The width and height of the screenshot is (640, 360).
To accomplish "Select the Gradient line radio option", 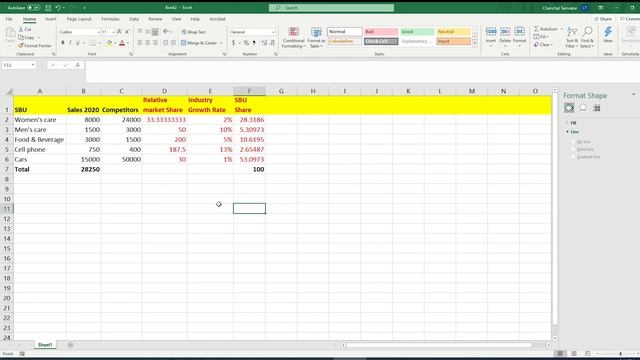I will click(573, 157).
